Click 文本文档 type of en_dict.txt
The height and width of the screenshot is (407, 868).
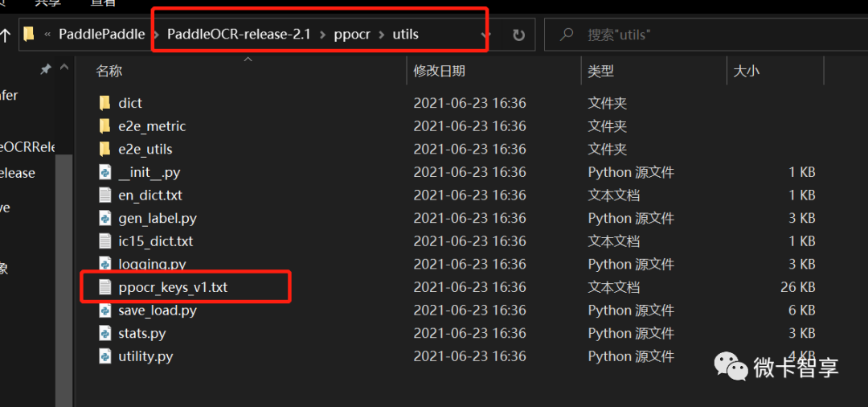tap(613, 195)
